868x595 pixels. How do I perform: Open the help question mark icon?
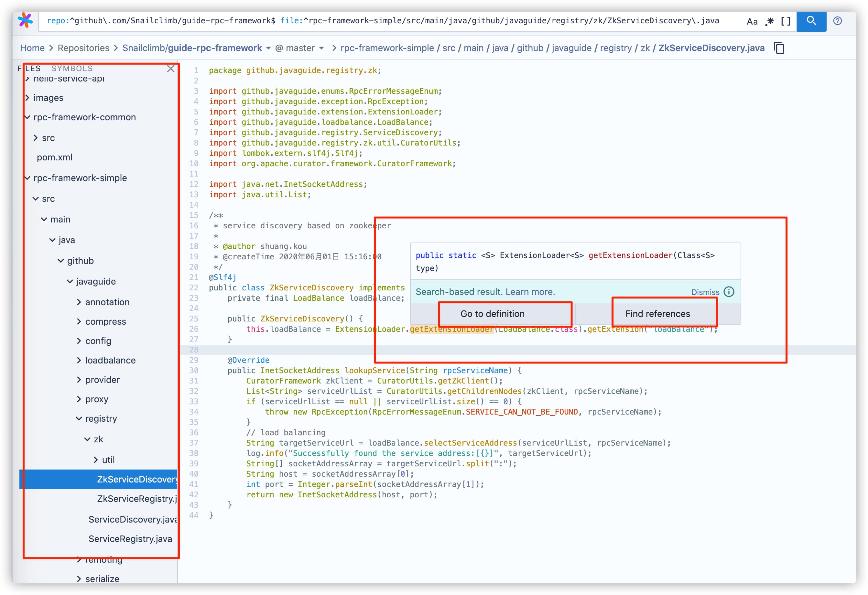838,21
